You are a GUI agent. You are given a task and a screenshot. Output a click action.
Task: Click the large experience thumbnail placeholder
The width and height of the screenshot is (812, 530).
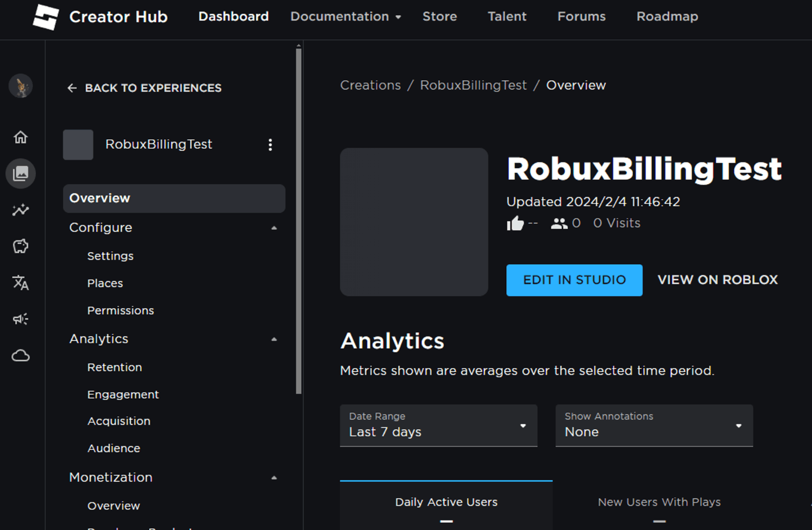click(414, 222)
